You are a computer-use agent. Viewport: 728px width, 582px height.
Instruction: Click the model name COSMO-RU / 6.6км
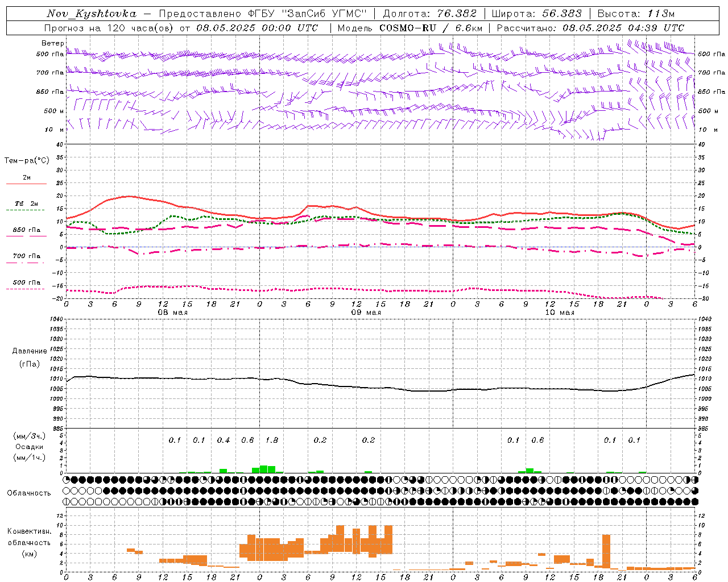431,28
